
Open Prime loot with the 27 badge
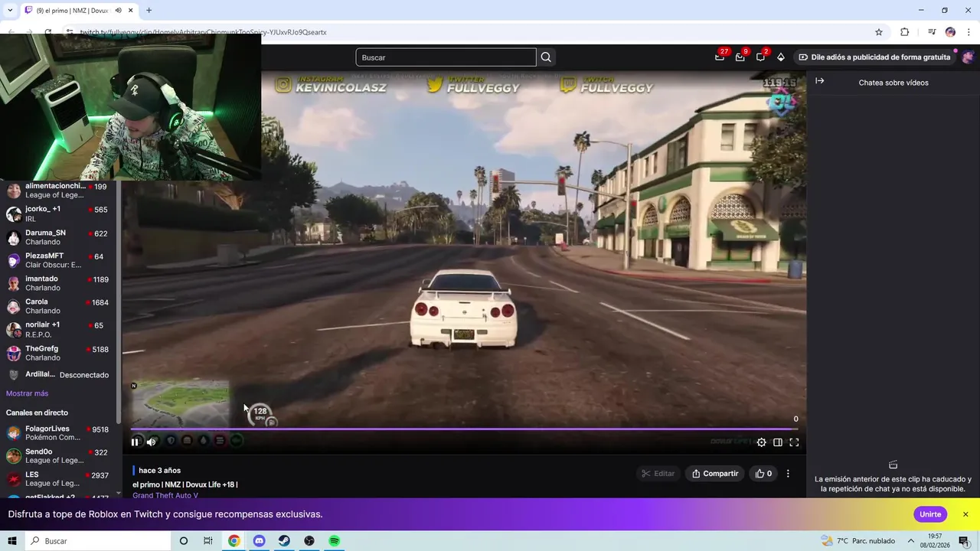(x=720, y=57)
